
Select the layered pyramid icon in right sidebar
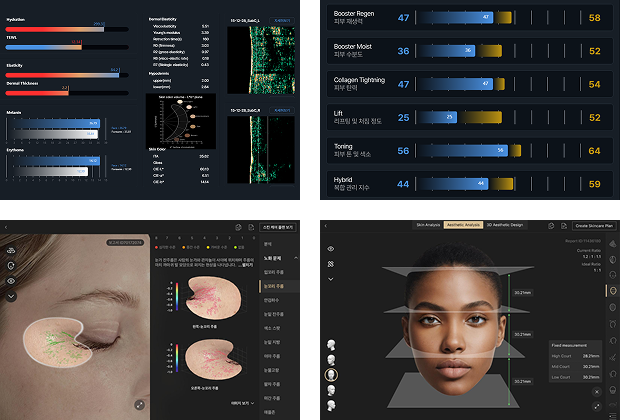[x=613, y=243]
